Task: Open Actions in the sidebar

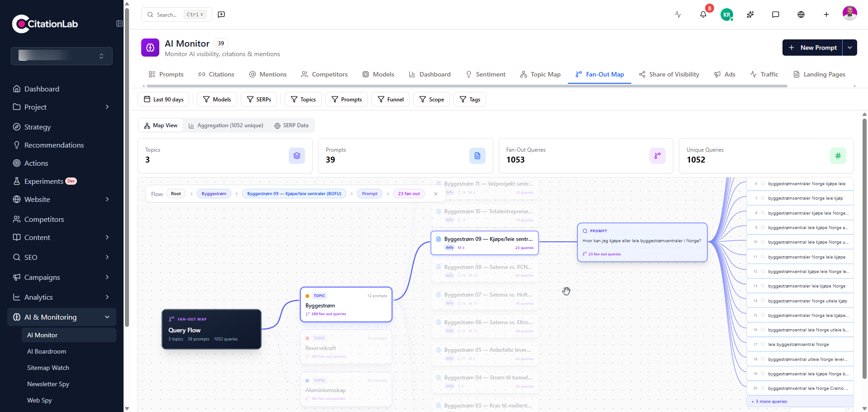Action: (62, 163)
